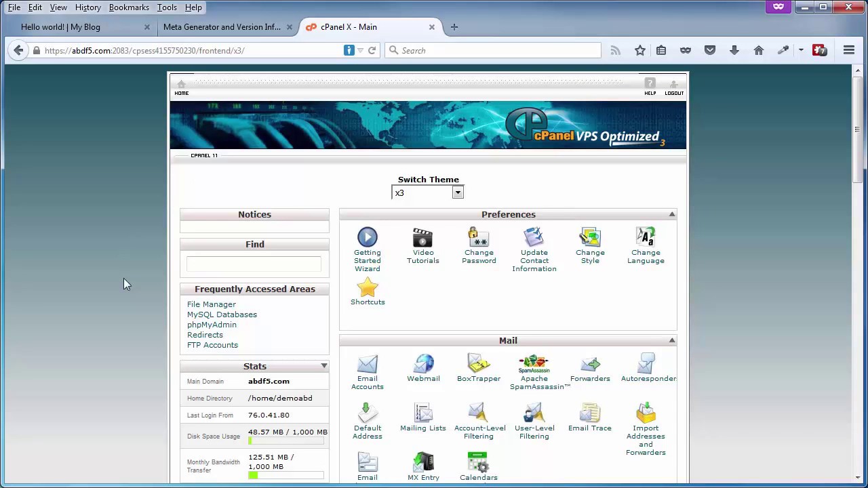Go to Firefox home page icon
This screenshot has height=488, width=868.
(x=759, y=50)
